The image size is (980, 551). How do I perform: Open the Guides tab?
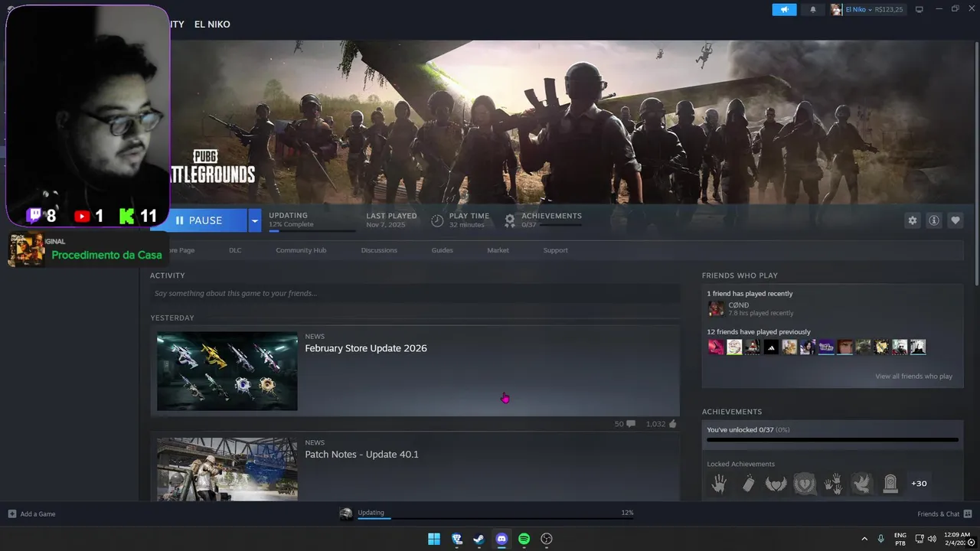442,250
